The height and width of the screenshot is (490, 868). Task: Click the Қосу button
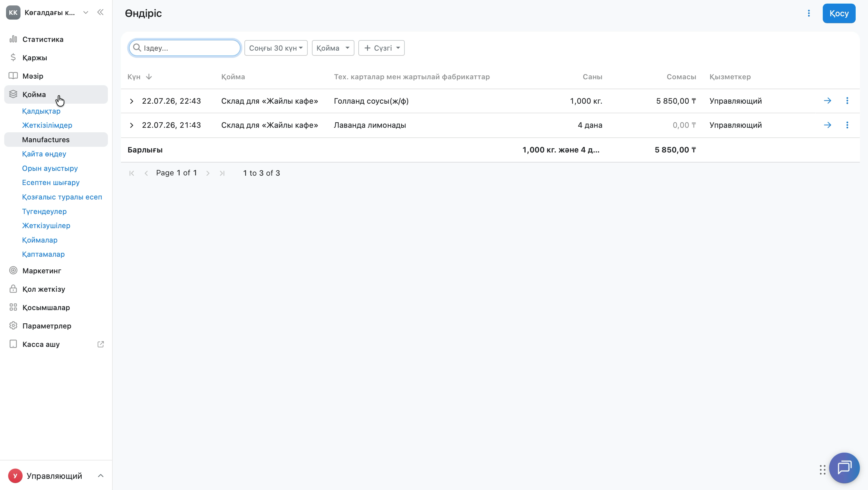coord(839,13)
